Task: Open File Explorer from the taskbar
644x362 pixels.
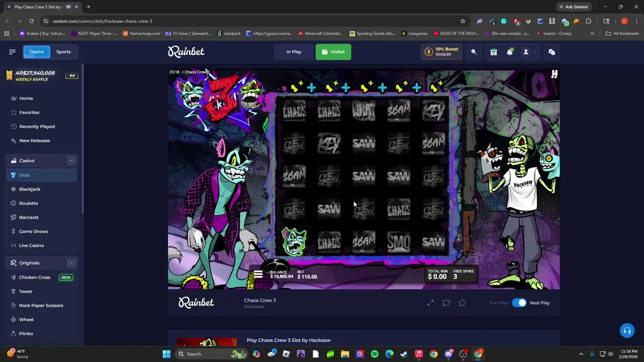Action: (x=345, y=354)
